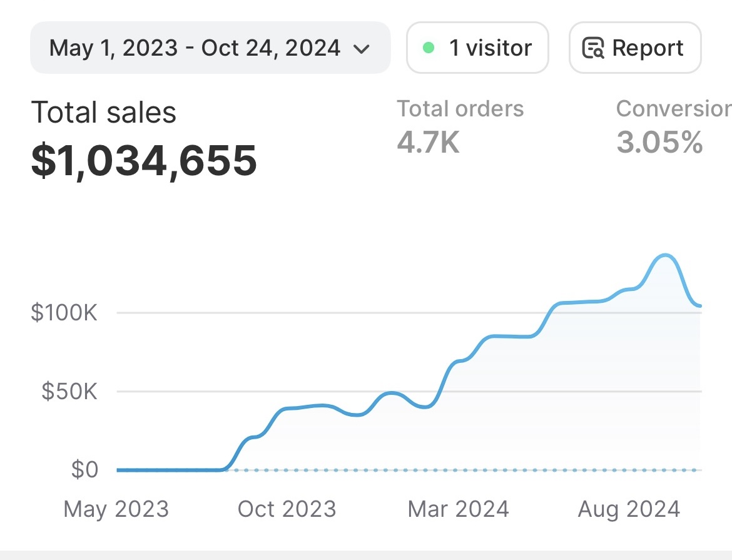732x560 pixels.
Task: Open the Report view
Action: click(634, 48)
